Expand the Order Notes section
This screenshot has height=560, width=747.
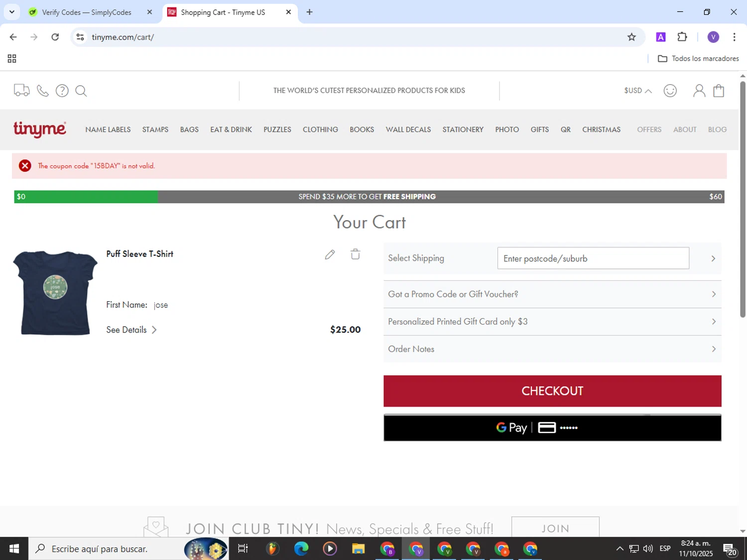[552, 349]
